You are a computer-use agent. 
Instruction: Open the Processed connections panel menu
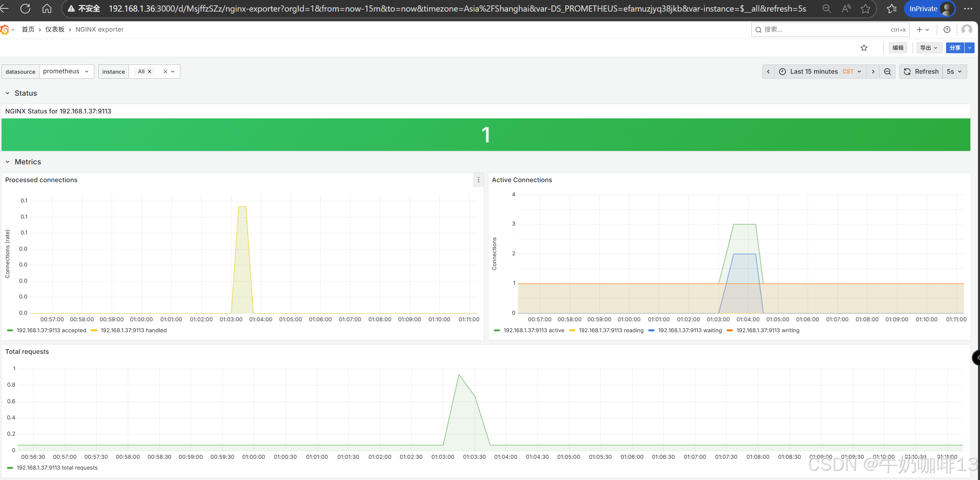[x=478, y=180]
